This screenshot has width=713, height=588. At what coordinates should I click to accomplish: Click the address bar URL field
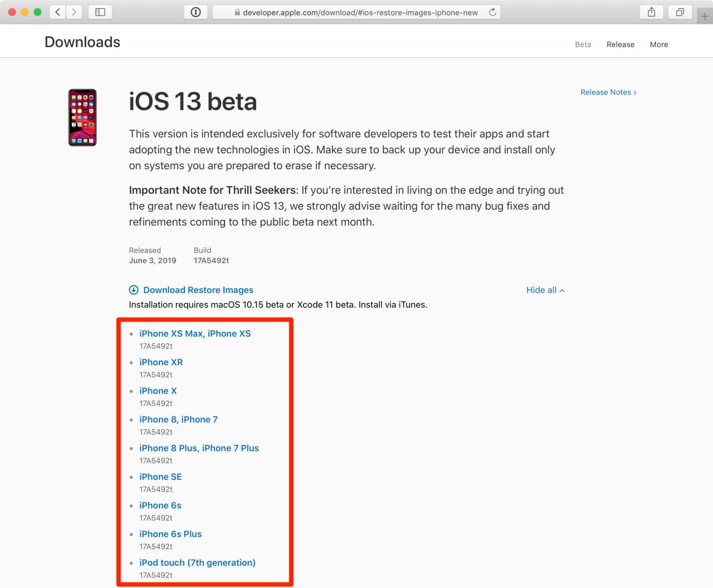tap(356, 12)
